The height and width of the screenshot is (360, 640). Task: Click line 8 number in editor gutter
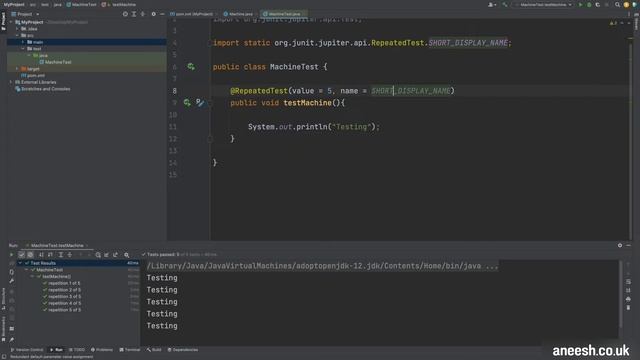(x=174, y=91)
